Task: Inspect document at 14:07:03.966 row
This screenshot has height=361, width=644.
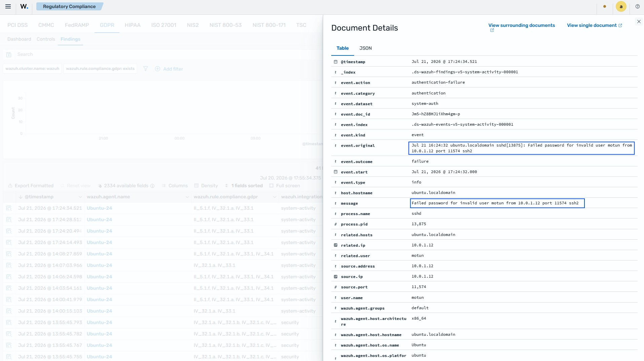Action: (9, 266)
